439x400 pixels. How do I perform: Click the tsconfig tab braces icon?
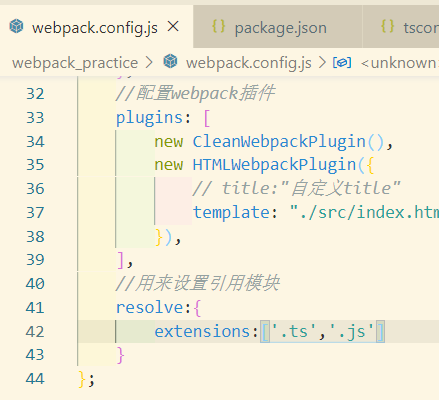click(387, 26)
